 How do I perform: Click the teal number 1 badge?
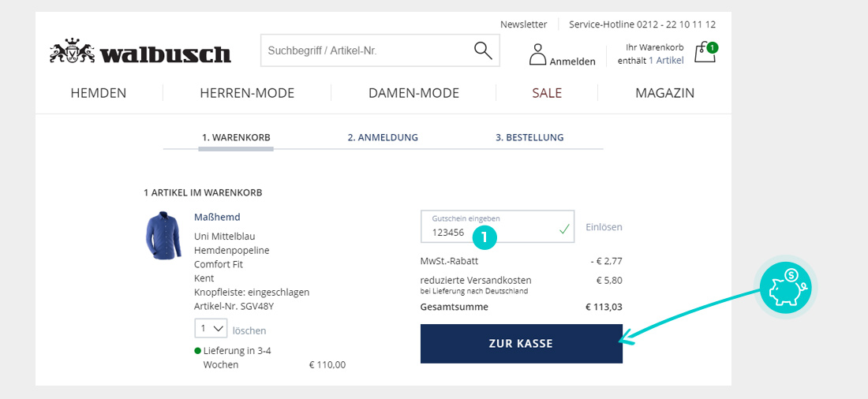point(485,236)
